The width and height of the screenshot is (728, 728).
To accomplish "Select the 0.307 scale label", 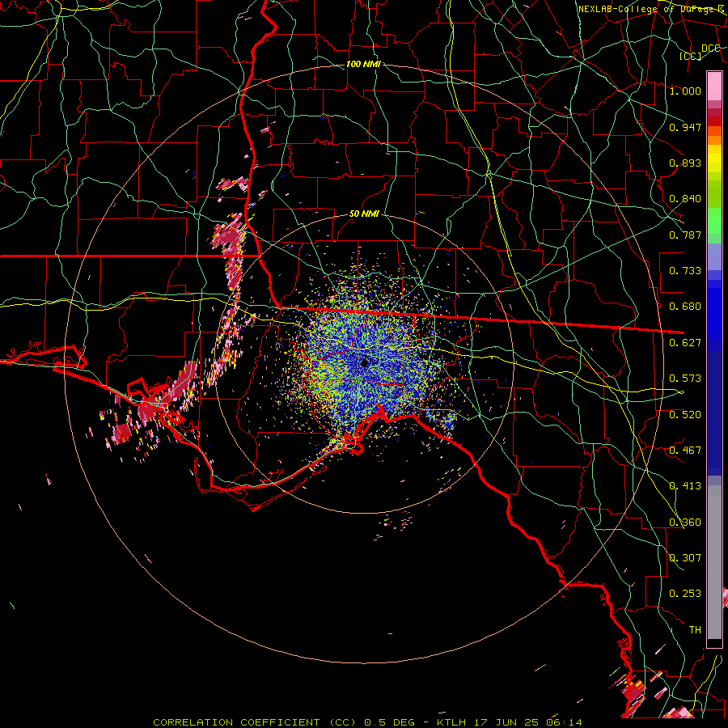I will tap(685, 558).
